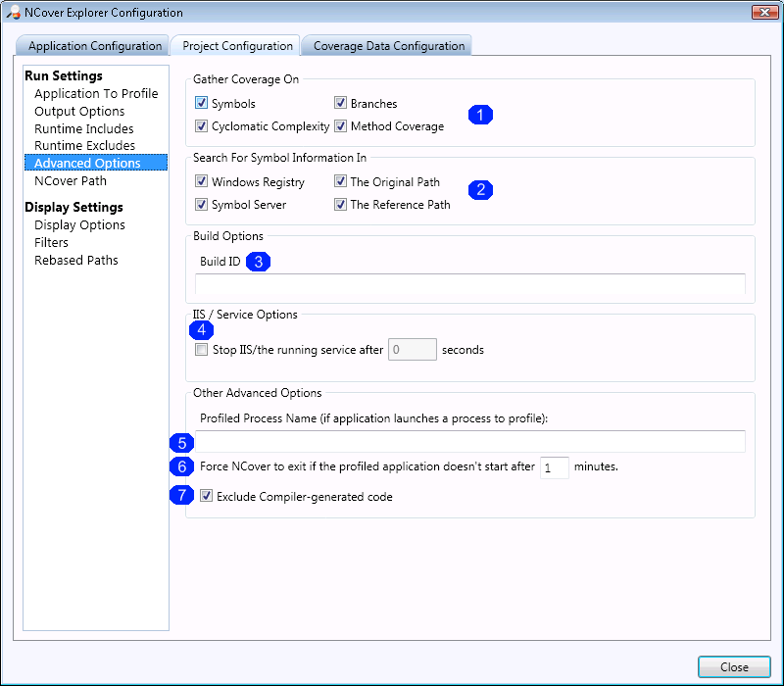This screenshot has width=784, height=686.
Task: Click the Display Settings heading
Action: (x=73, y=207)
